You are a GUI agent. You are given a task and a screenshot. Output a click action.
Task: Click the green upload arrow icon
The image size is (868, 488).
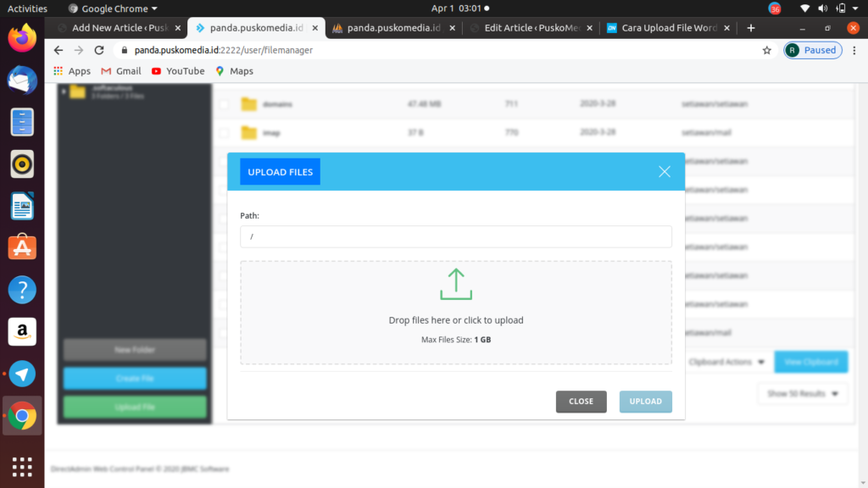(455, 285)
